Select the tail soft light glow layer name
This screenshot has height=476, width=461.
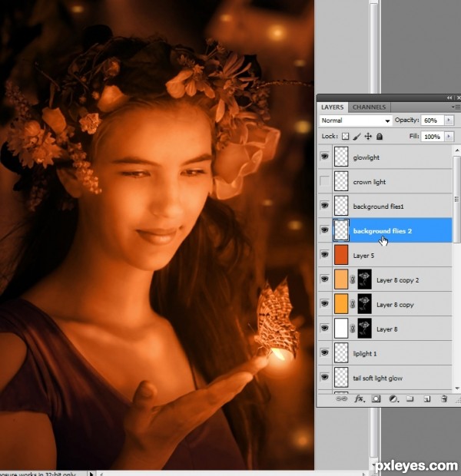click(x=378, y=378)
